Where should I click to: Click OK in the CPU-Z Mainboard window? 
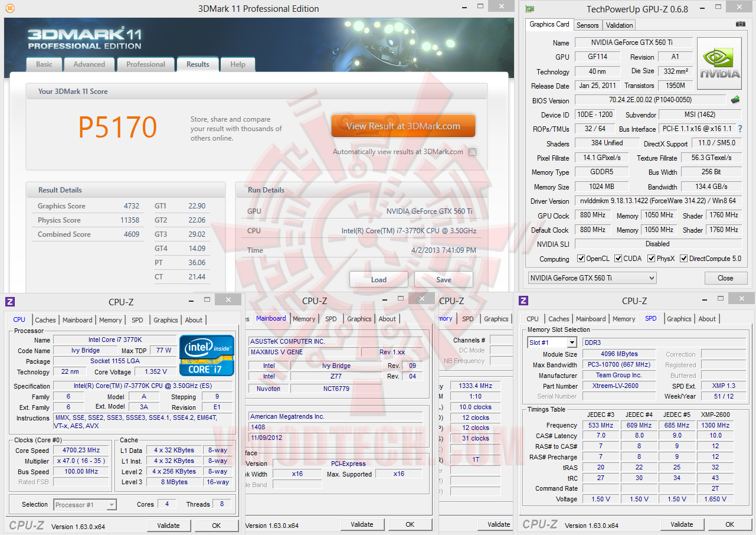(x=410, y=524)
